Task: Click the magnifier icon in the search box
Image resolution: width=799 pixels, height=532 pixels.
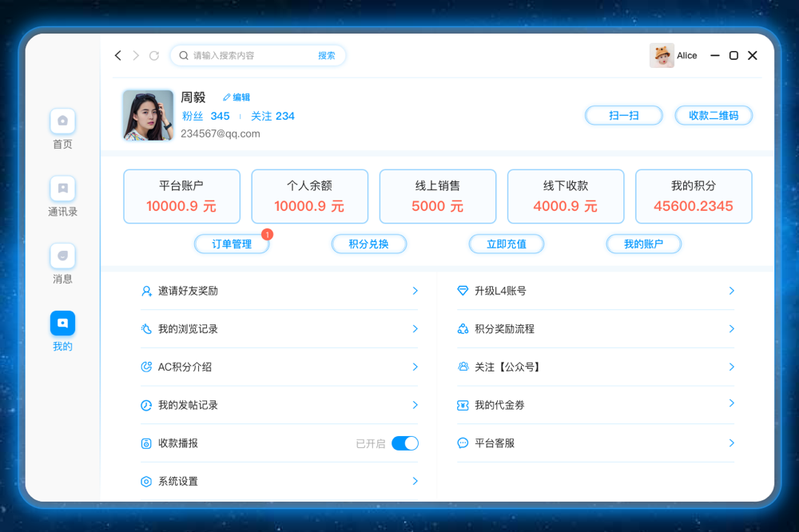Action: click(x=184, y=56)
